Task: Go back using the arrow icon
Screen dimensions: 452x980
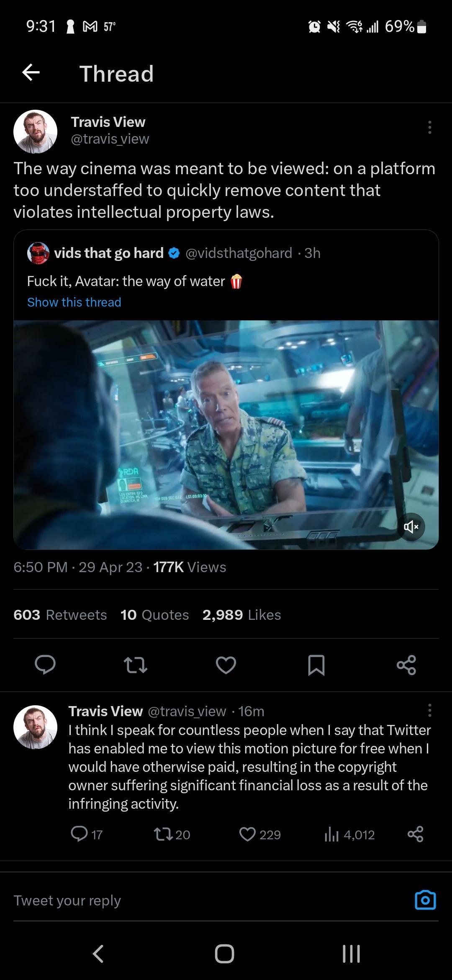Action: [x=31, y=73]
